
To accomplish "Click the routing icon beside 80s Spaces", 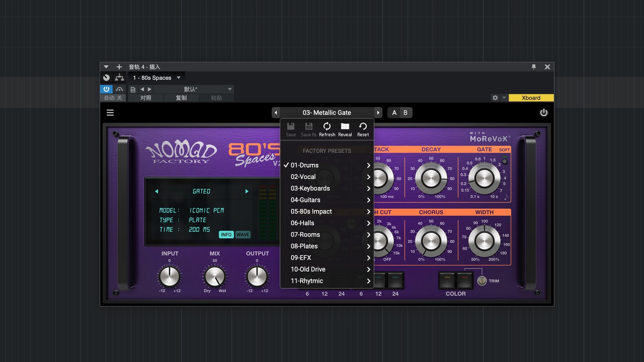I will 119,78.
